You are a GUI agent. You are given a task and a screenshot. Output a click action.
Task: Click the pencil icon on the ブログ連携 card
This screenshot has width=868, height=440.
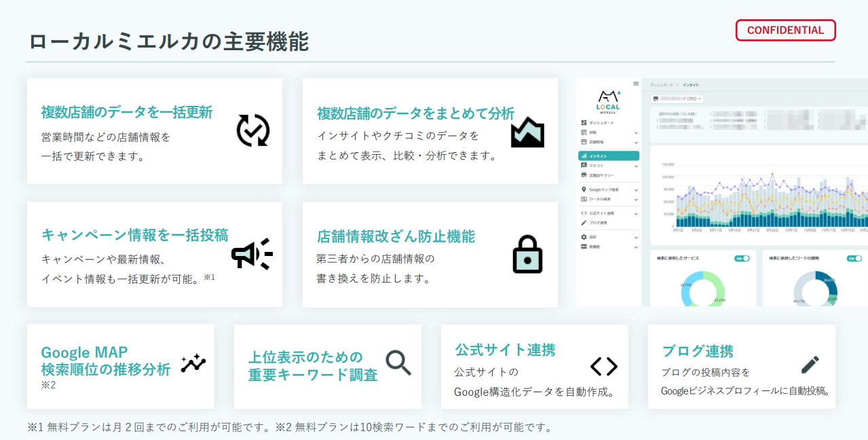click(810, 365)
